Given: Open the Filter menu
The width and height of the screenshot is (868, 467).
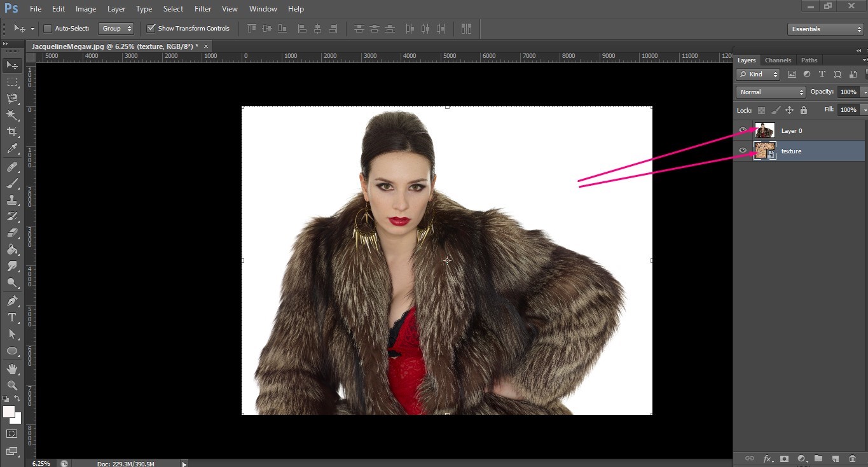Looking at the screenshot, I should pos(203,9).
